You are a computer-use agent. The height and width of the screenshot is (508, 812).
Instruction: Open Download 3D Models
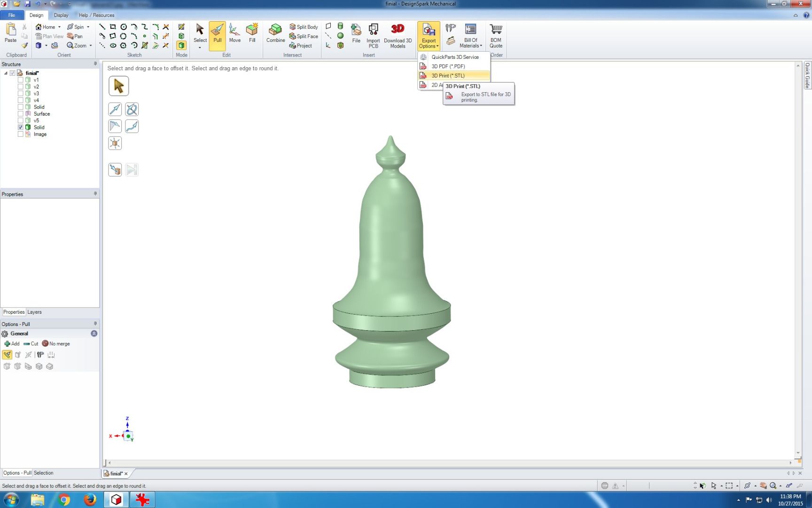tap(398, 36)
